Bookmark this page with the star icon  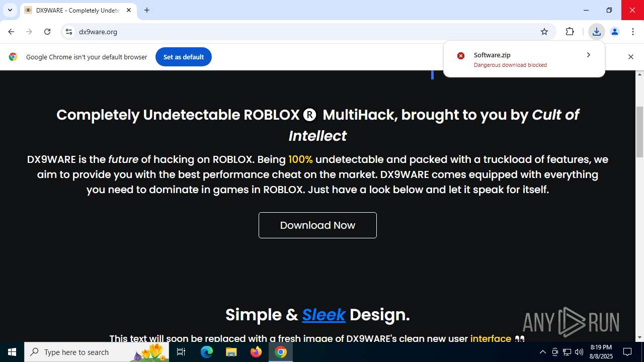pyautogui.click(x=544, y=32)
